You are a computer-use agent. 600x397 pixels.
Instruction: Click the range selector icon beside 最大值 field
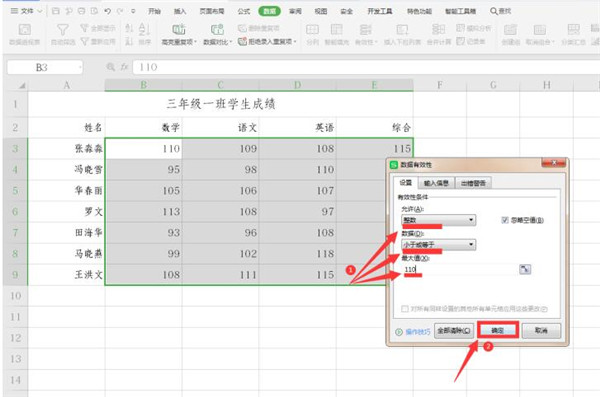click(525, 269)
